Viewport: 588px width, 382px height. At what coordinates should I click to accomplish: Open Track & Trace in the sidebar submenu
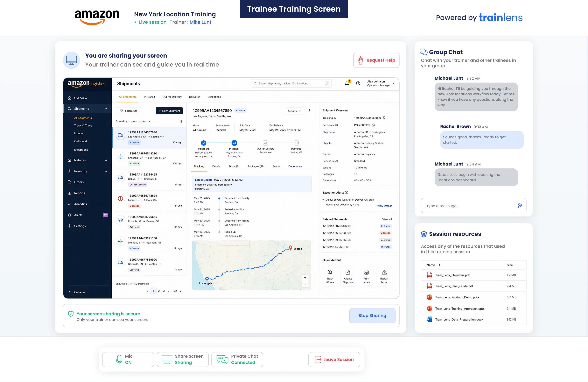83,125
